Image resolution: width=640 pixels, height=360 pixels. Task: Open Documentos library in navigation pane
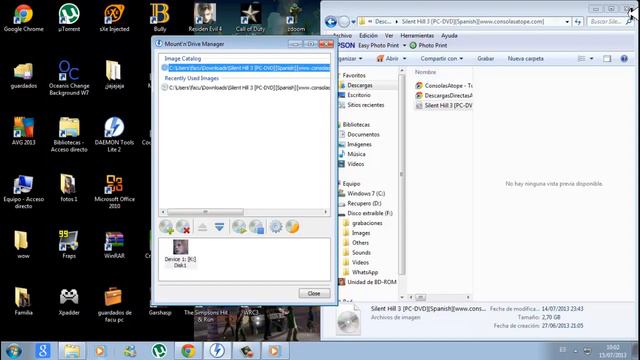[x=363, y=134]
